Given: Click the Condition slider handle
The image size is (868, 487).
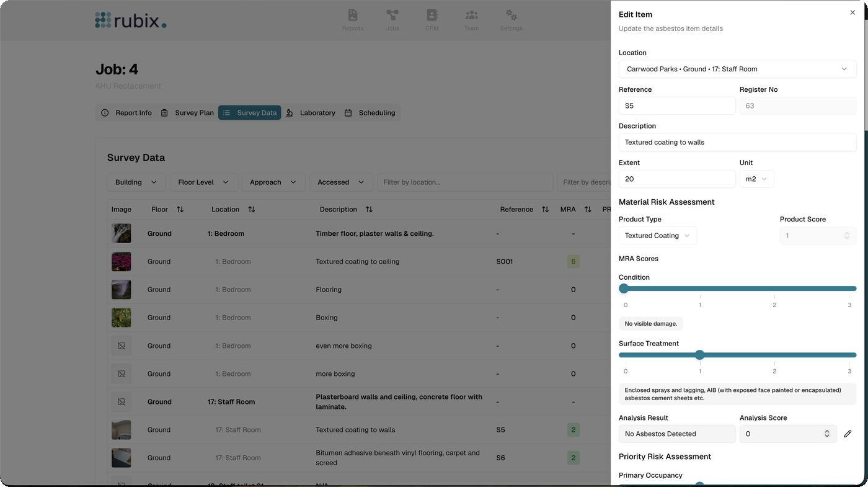Looking at the screenshot, I should click(624, 288).
